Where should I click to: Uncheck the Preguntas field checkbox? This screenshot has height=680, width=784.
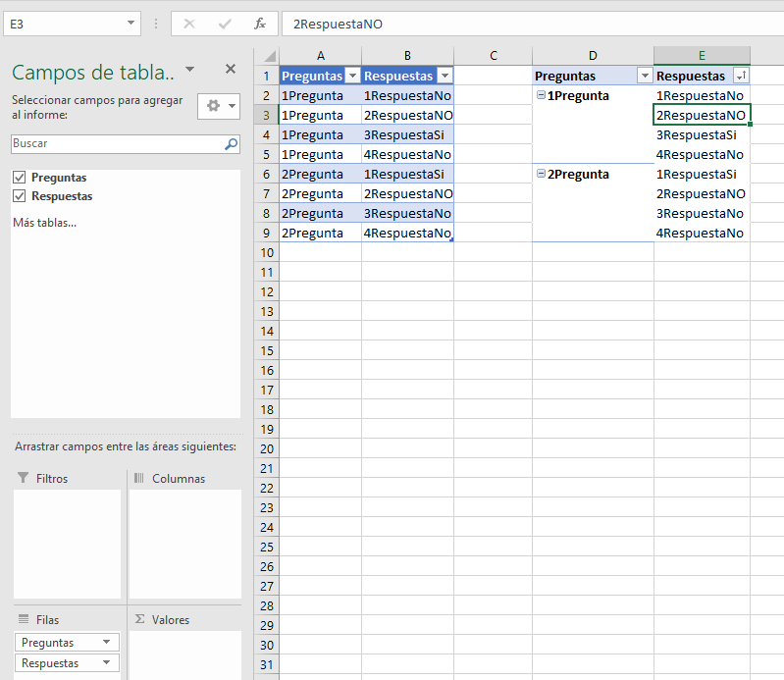click(19, 177)
